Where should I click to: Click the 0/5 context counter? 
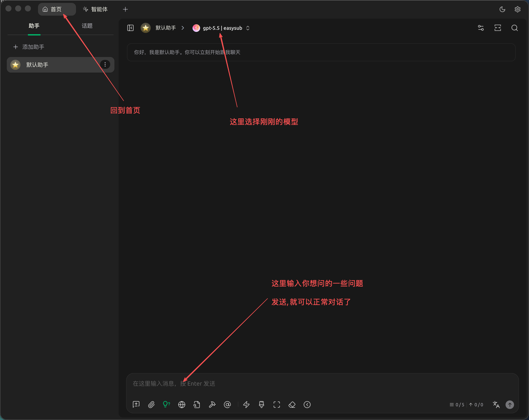(457, 405)
